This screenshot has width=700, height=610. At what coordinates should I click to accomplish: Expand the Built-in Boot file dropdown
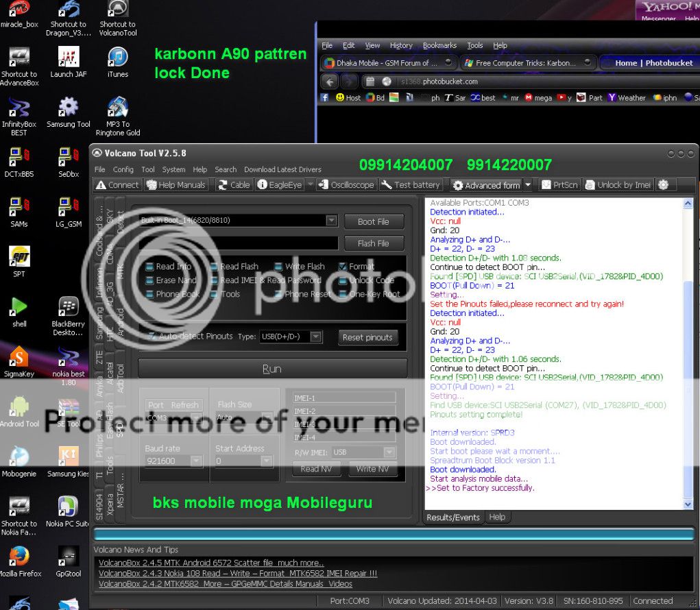point(331,220)
